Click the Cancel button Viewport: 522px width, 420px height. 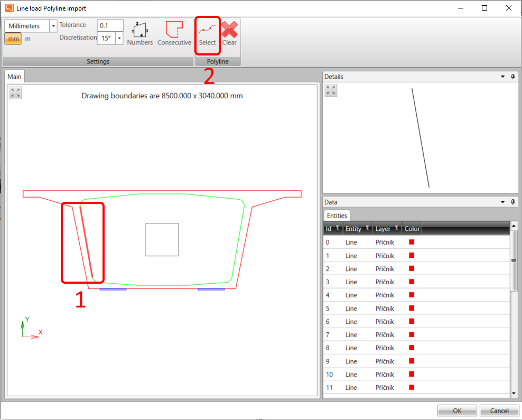coord(499,410)
